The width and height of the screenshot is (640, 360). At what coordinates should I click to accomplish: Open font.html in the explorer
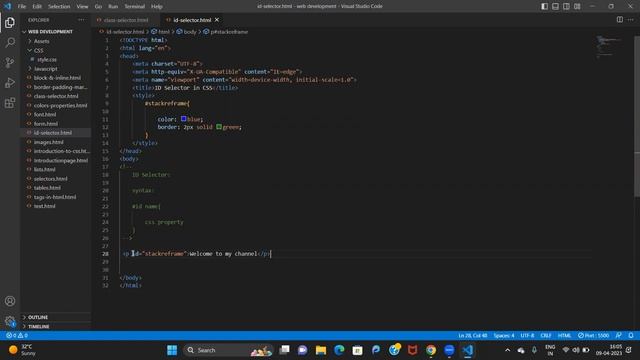(45, 115)
